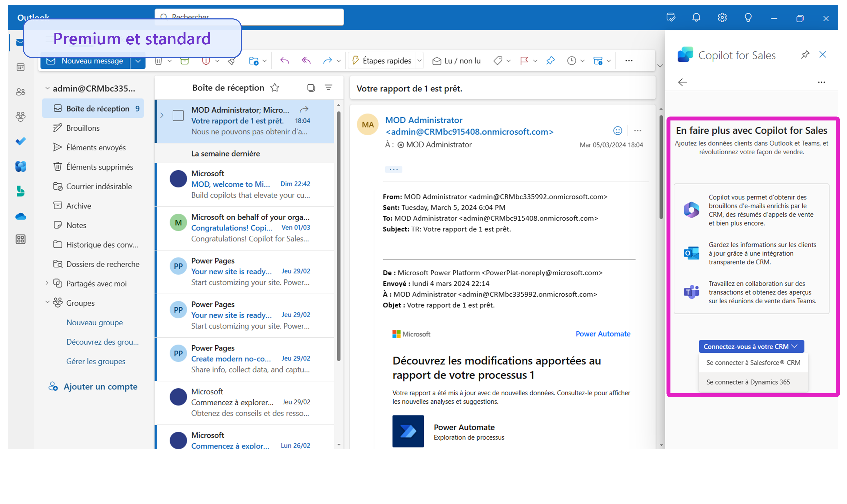The image size is (847, 504).
Task: Choose Se connecter à Dynamics 365
Action: pyautogui.click(x=748, y=382)
